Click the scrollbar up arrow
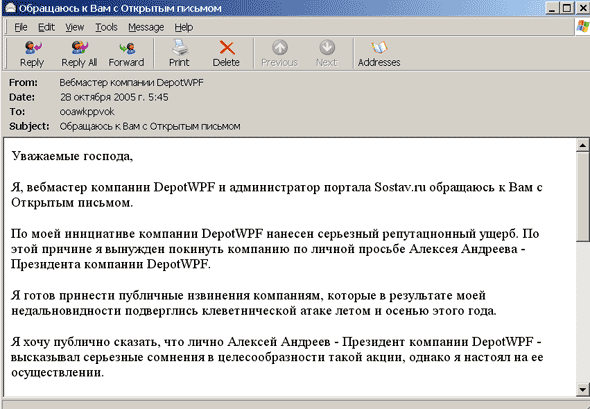Screen dimensions: 590x409 pos(582,145)
